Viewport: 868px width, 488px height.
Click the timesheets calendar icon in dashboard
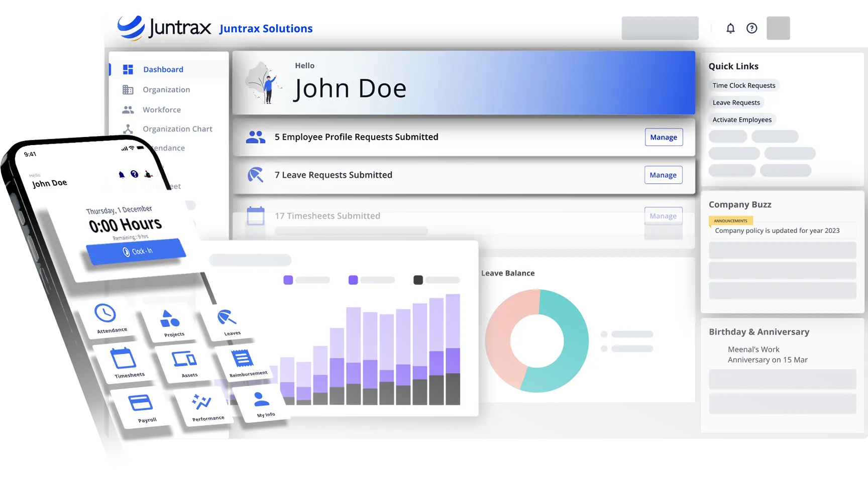click(256, 216)
